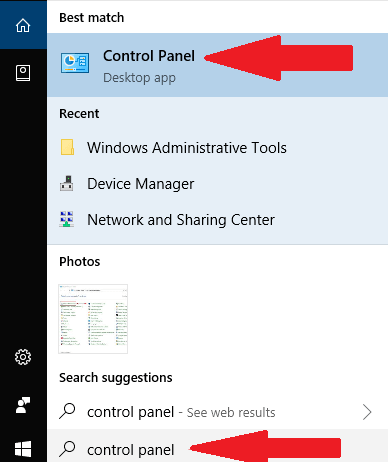Click the Photos section heading

80,262
